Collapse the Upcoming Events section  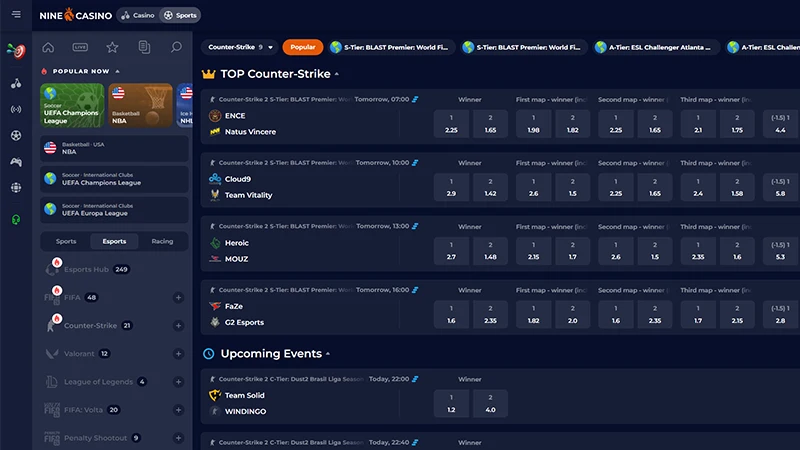pos(327,354)
